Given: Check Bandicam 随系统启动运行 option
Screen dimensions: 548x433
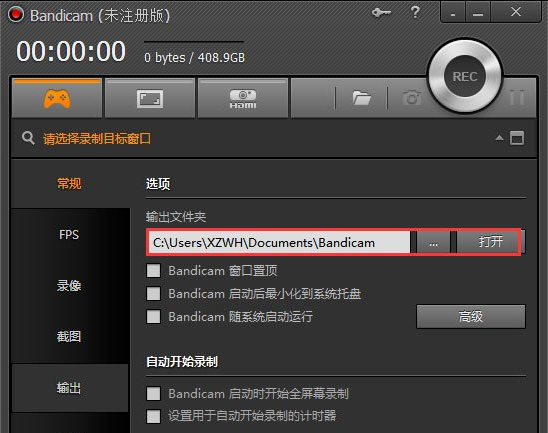Looking at the screenshot, I should click(153, 317).
